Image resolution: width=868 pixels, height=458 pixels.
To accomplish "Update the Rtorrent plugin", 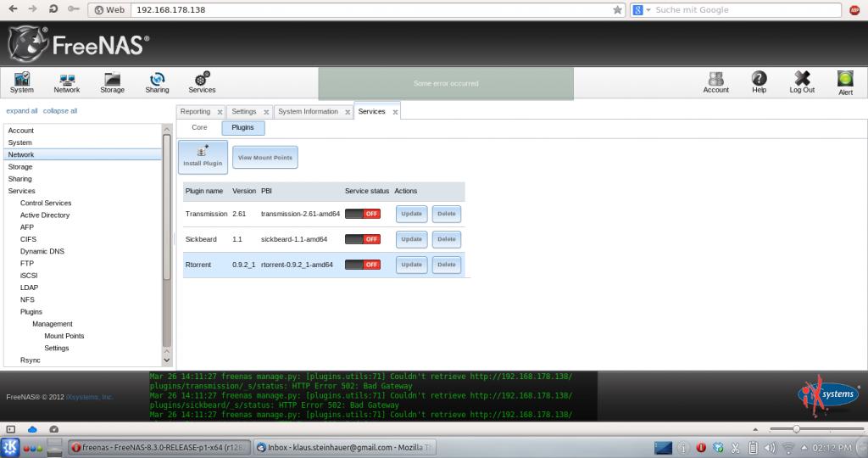I will tap(411, 265).
